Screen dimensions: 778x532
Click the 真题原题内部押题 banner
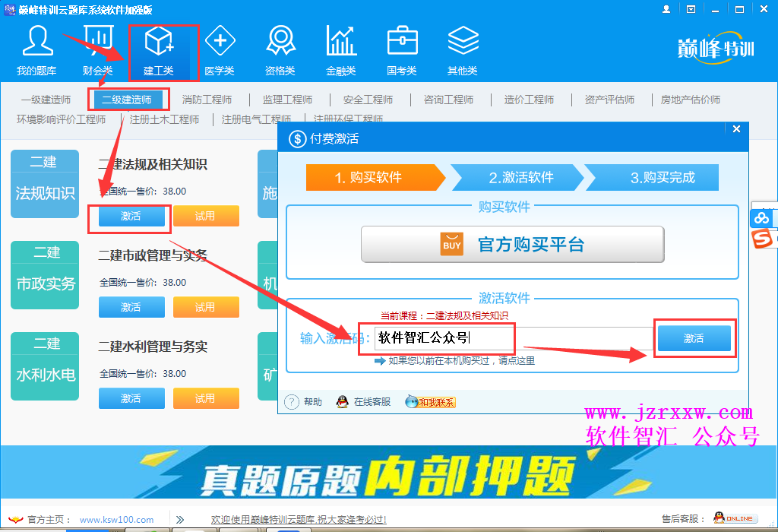(389, 472)
